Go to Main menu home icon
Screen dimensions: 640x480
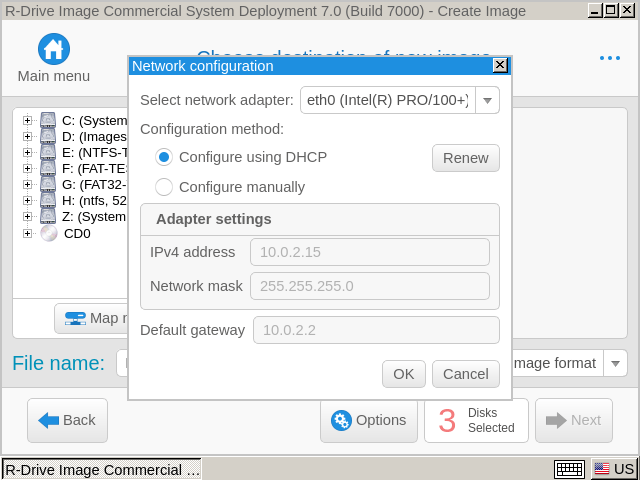point(54,49)
